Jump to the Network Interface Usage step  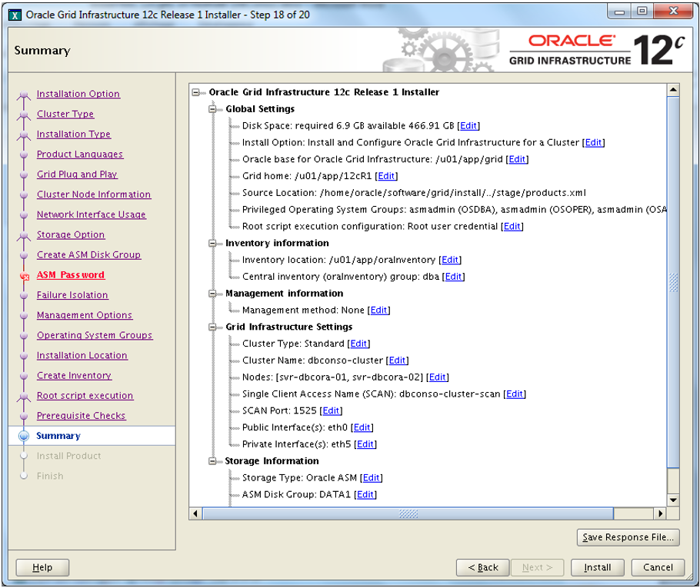(91, 214)
